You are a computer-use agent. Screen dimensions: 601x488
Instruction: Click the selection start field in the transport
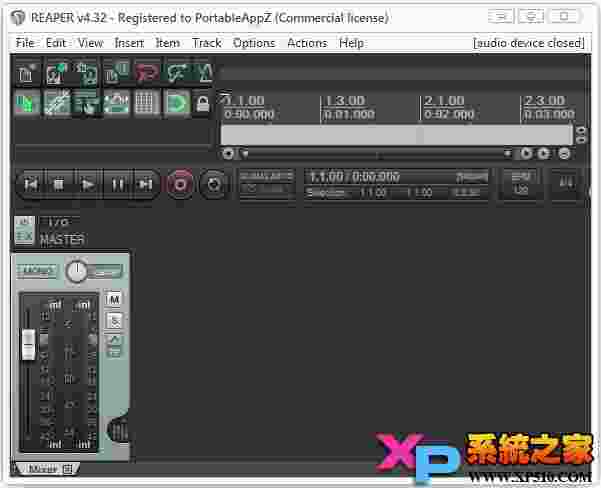[x=373, y=192]
